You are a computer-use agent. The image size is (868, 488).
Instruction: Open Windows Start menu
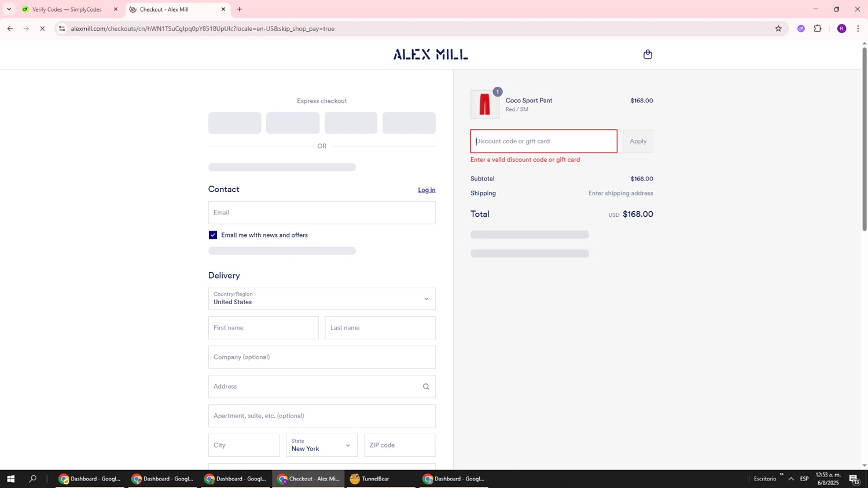[10, 479]
